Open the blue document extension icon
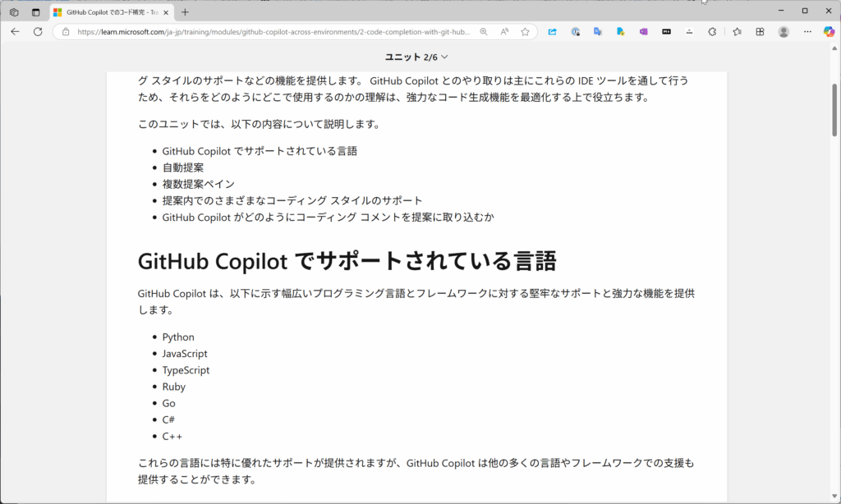This screenshot has height=504, width=841. [x=621, y=32]
